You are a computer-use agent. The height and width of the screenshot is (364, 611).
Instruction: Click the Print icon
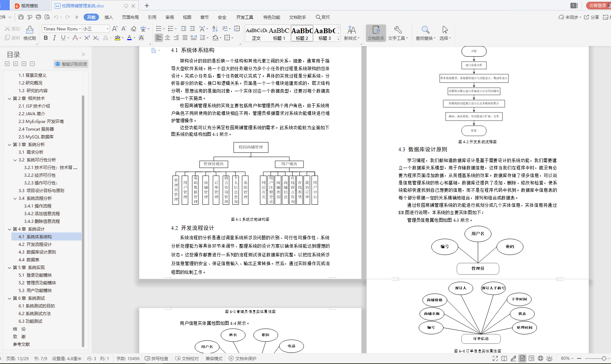[38, 17]
